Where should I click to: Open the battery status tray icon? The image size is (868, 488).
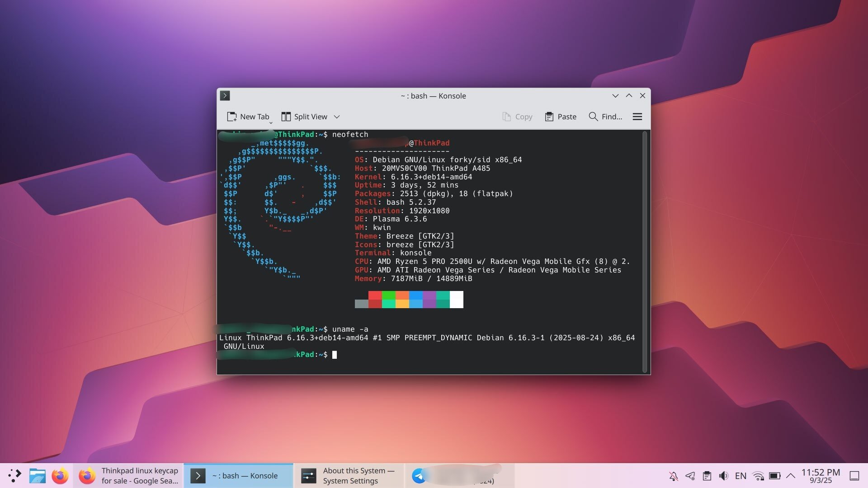[774, 476]
